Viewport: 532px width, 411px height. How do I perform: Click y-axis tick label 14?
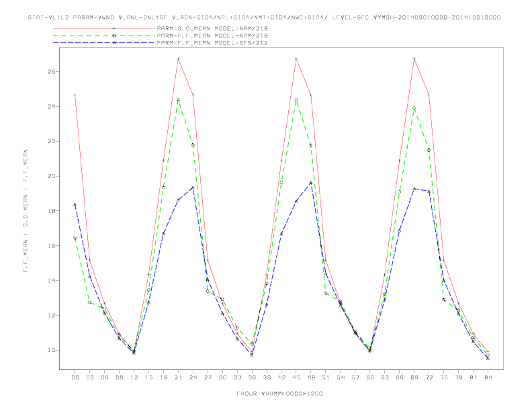point(52,281)
